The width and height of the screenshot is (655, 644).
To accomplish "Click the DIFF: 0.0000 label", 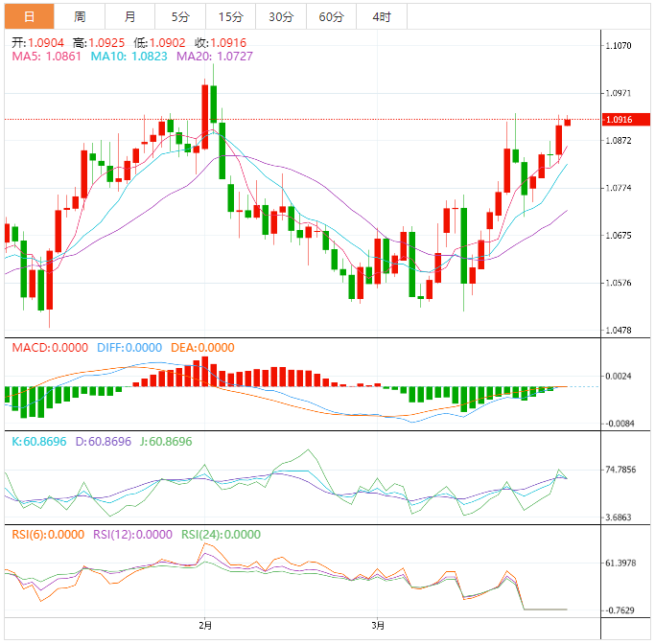I will [x=129, y=347].
